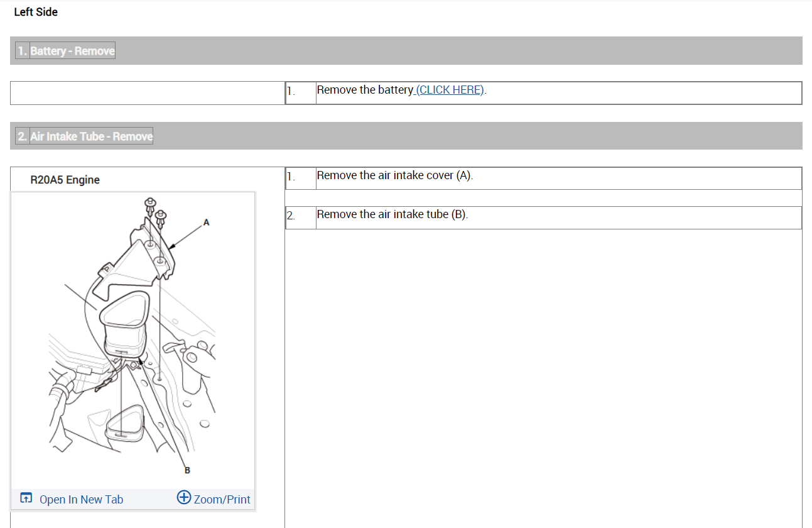Open the Open In New Tab link text
Image resolution: width=812 pixels, height=528 pixels.
pyautogui.click(x=81, y=500)
